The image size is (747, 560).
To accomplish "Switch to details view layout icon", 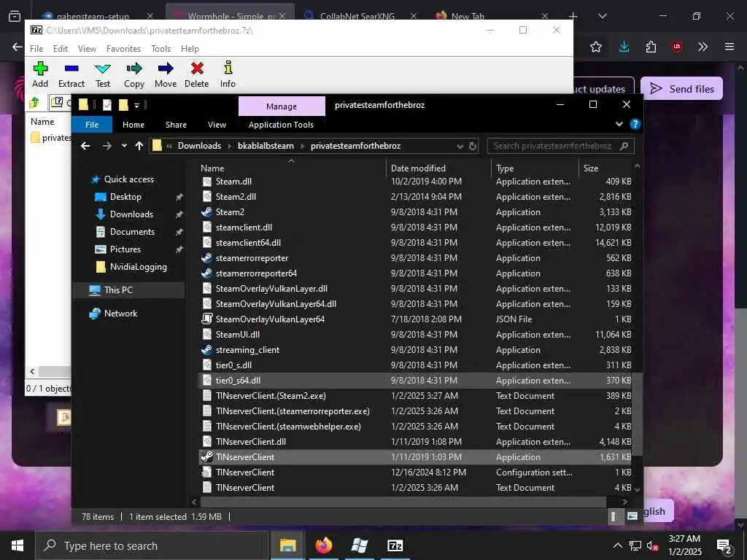I will click(614, 517).
